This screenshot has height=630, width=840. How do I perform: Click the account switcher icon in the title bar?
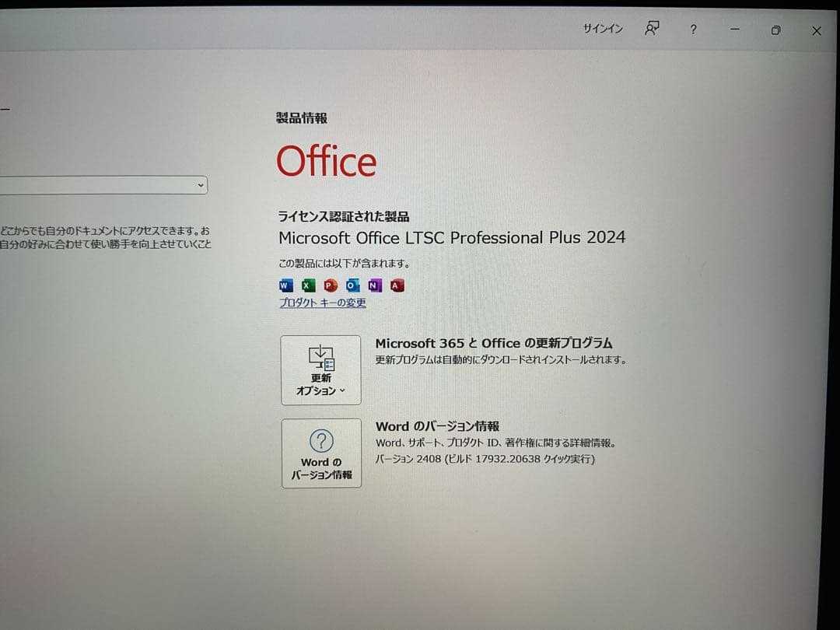(x=651, y=29)
